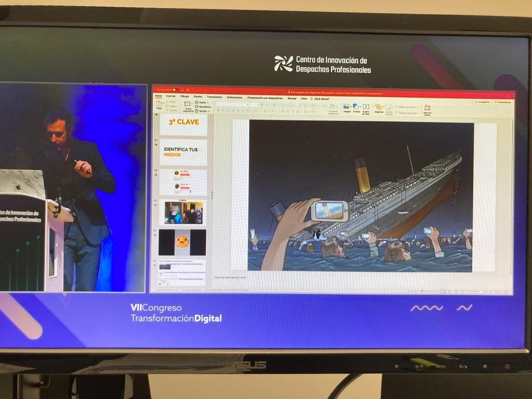Open the Animaciones ribbon tab
The height and width of the screenshot is (399, 532).
[234, 97]
